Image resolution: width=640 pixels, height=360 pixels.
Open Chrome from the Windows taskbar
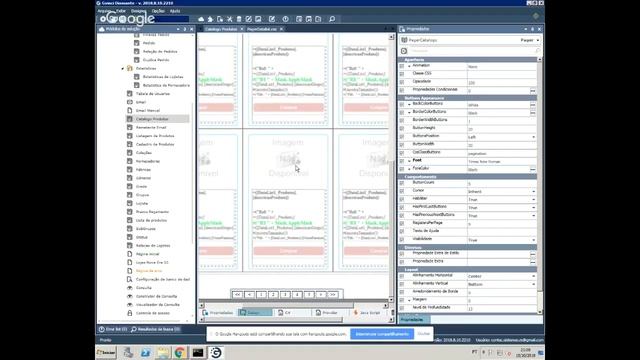click(x=179, y=352)
